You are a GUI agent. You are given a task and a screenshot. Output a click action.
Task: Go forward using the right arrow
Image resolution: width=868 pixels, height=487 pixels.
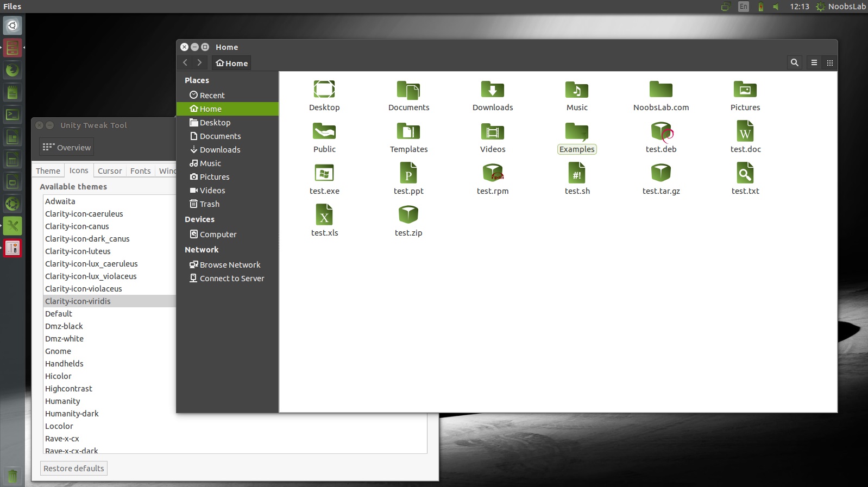click(199, 62)
